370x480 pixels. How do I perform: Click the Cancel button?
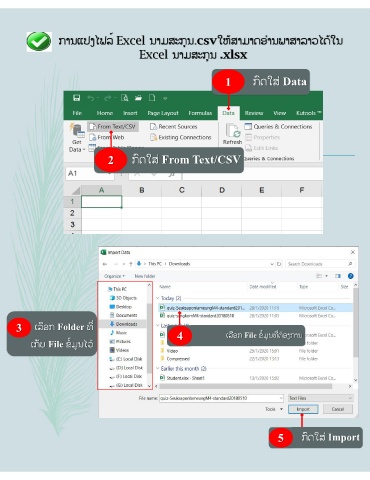[x=338, y=409]
